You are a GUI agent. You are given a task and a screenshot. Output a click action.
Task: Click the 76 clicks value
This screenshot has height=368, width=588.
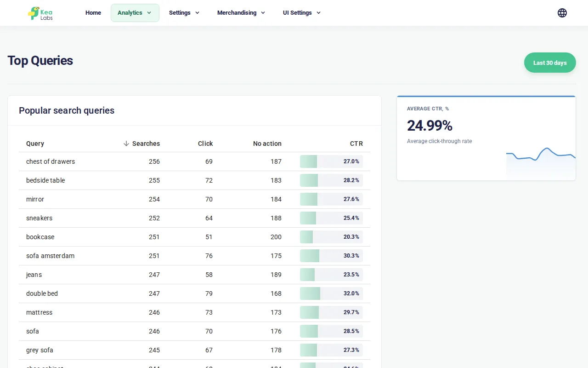[209, 256]
